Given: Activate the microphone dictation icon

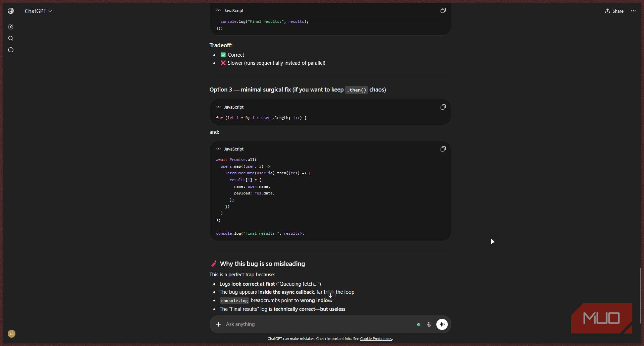Looking at the screenshot, I should [x=429, y=324].
